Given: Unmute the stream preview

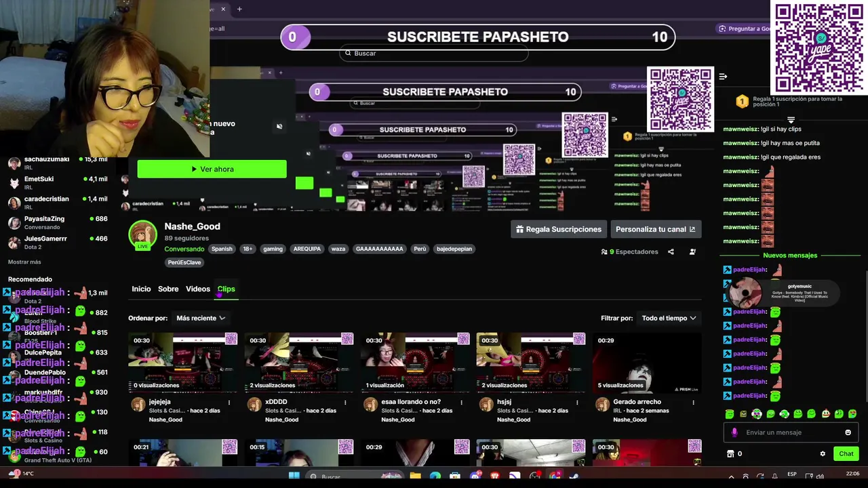Looking at the screenshot, I should [x=279, y=127].
